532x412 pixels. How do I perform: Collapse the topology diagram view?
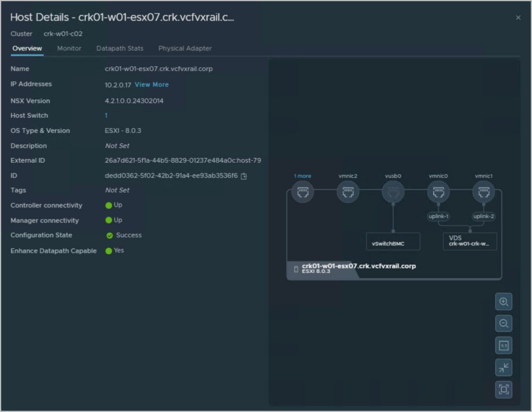(x=503, y=367)
